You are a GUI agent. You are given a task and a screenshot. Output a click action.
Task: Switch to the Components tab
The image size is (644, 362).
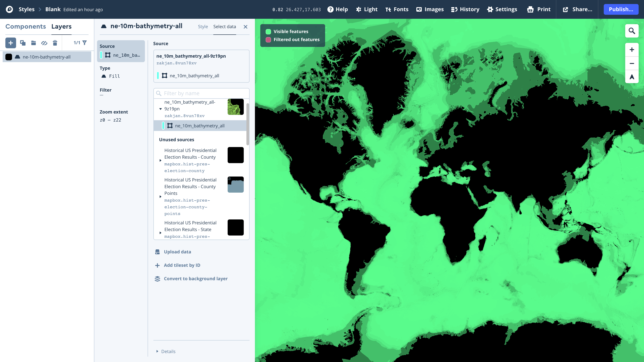click(25, 26)
